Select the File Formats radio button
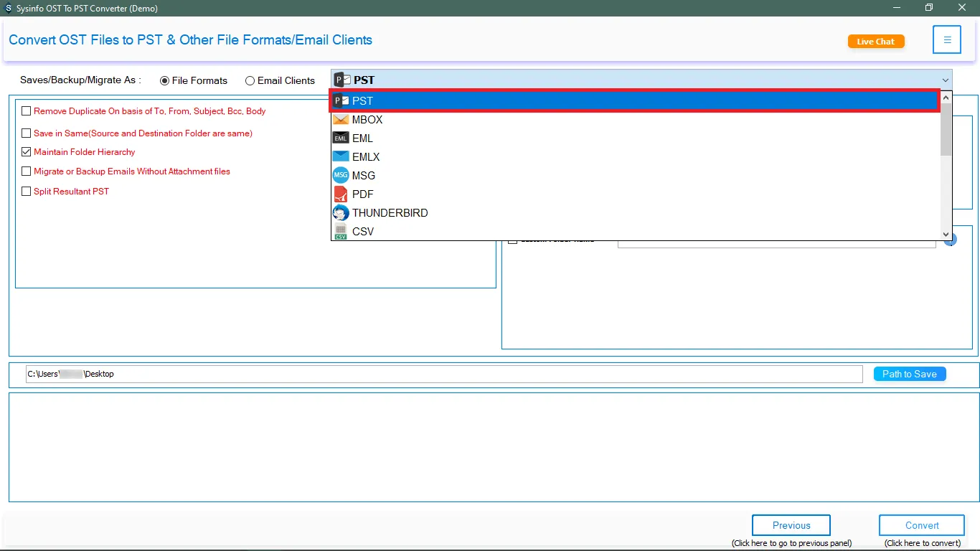 164,81
